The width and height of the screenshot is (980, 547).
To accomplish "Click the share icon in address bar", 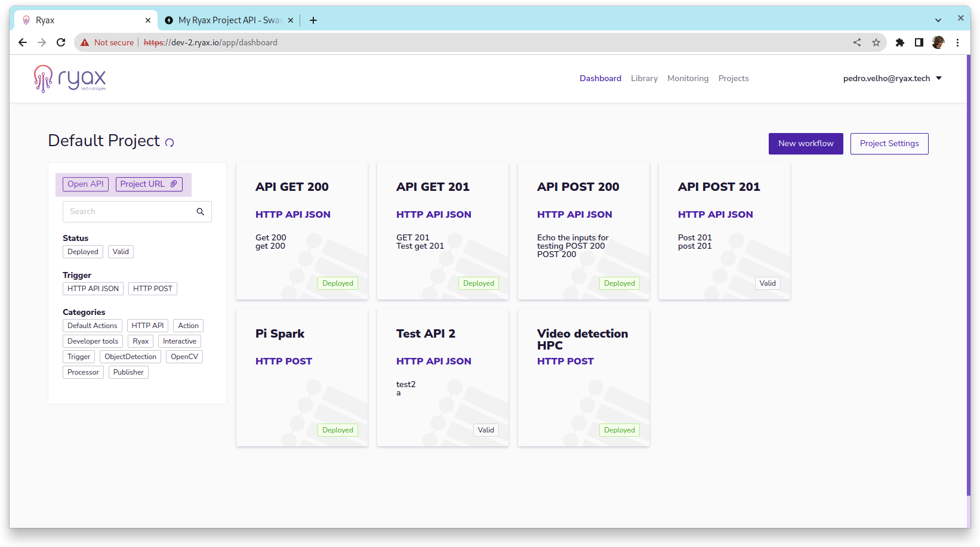I will tap(857, 42).
